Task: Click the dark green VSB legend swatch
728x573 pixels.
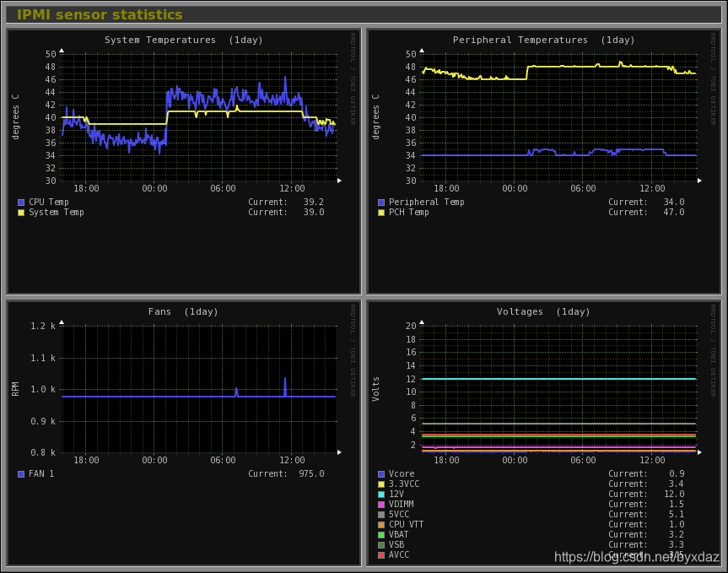Action: point(381,545)
